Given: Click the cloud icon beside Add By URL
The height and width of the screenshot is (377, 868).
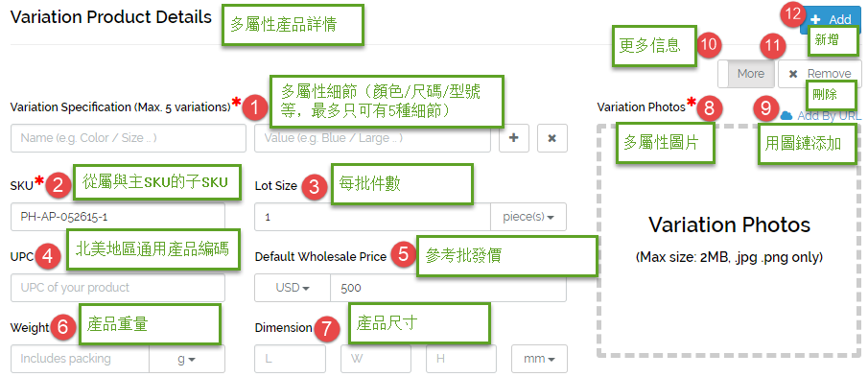Looking at the screenshot, I should [x=786, y=116].
